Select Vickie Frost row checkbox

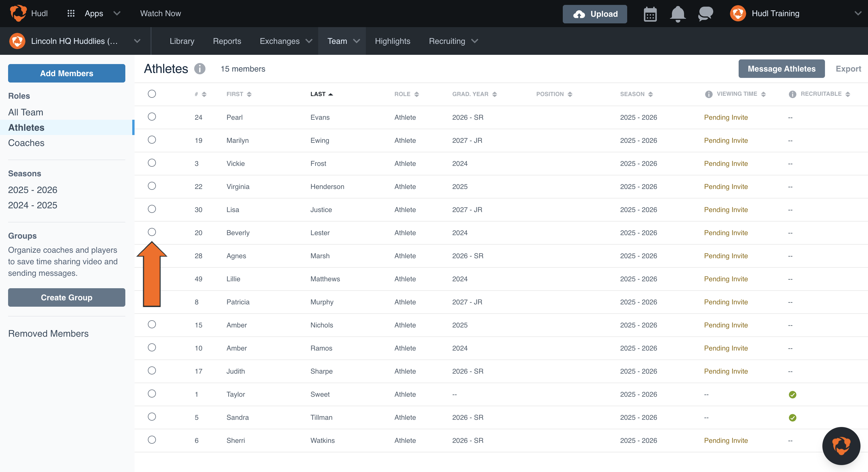[x=152, y=163]
